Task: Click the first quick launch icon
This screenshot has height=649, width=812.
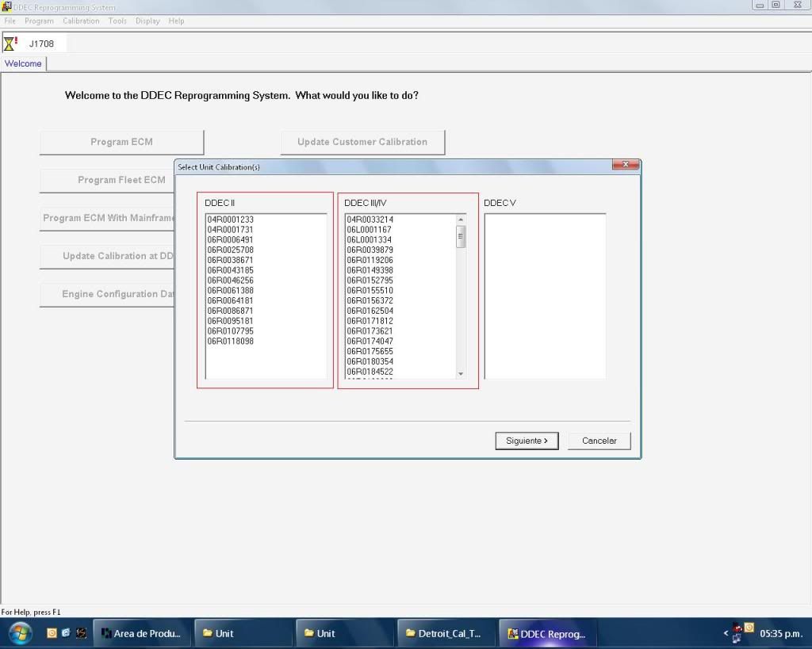Action: pyautogui.click(x=52, y=632)
